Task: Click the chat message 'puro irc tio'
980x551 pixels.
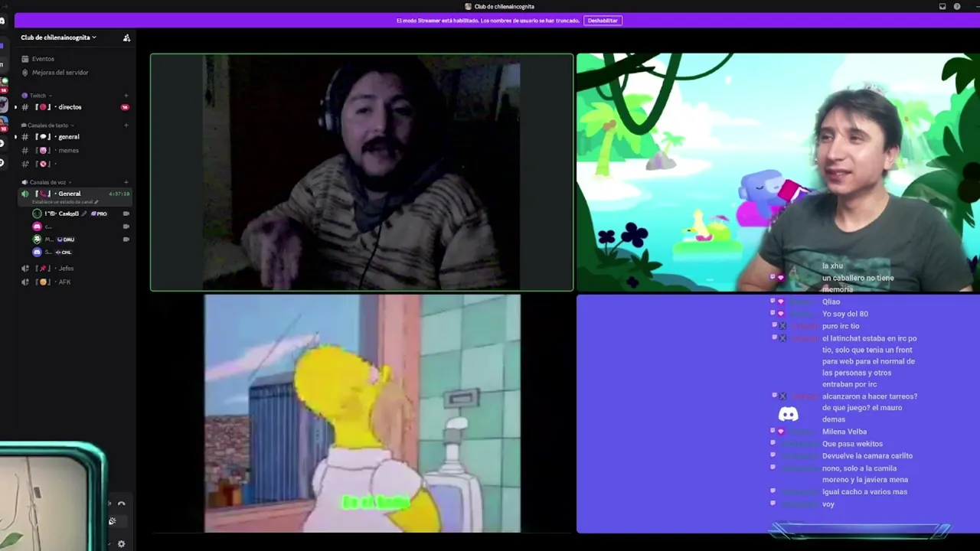Action: click(x=841, y=326)
